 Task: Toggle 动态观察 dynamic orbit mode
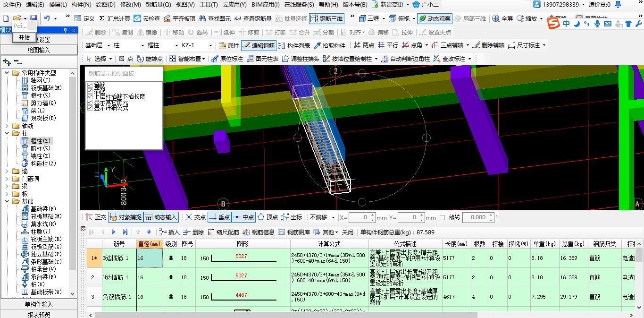[x=434, y=18]
